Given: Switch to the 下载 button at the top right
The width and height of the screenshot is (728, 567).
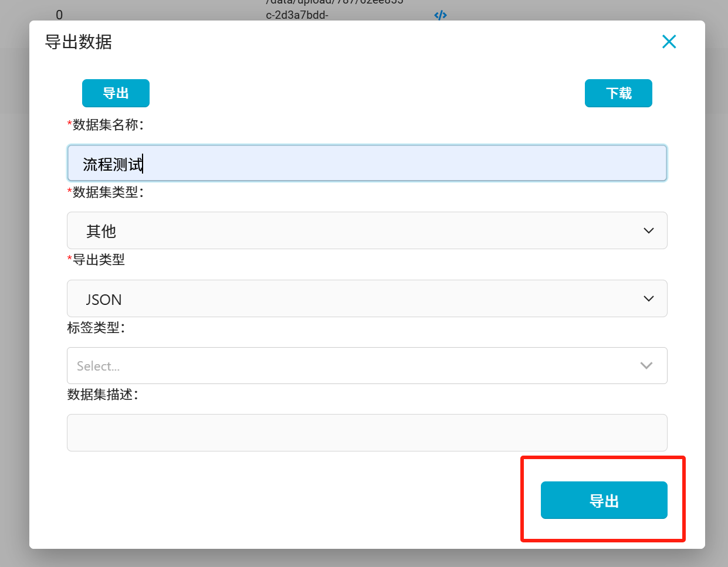Looking at the screenshot, I should (x=618, y=93).
